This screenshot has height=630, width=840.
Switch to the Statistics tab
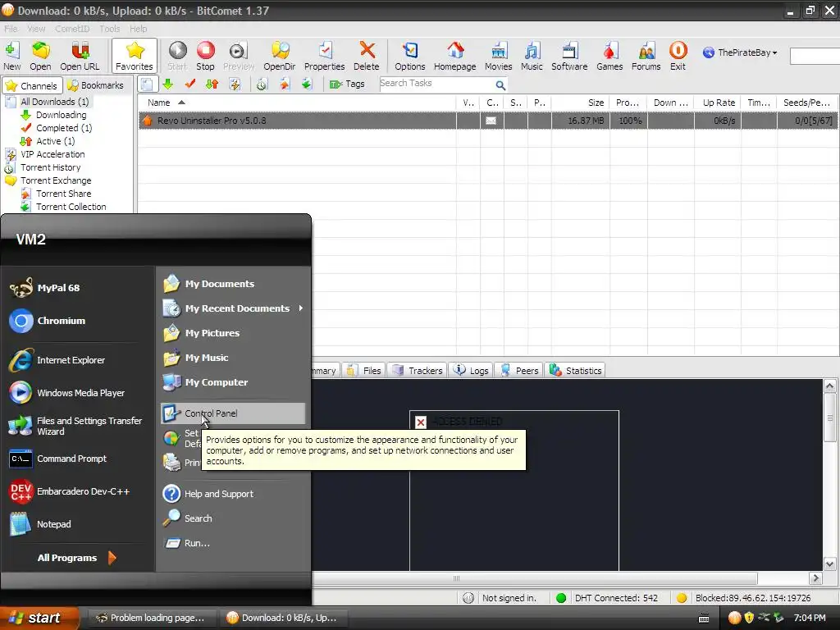pos(576,371)
